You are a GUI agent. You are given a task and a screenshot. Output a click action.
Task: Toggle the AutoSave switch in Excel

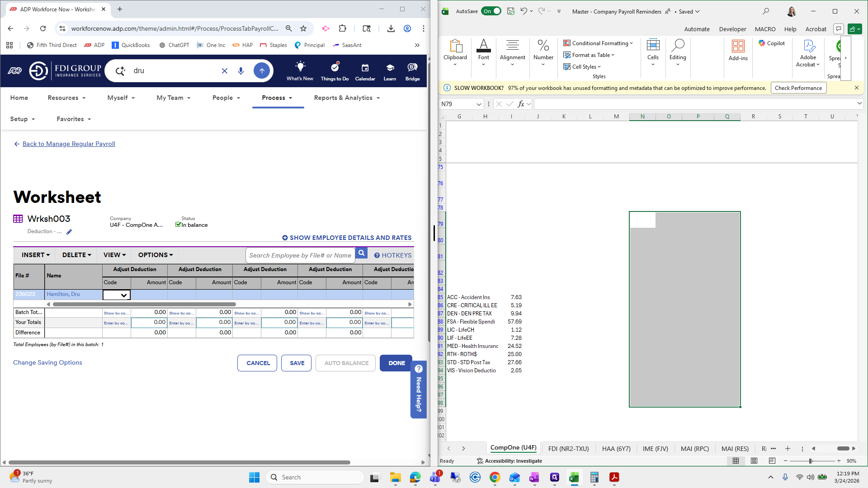pyautogui.click(x=491, y=11)
